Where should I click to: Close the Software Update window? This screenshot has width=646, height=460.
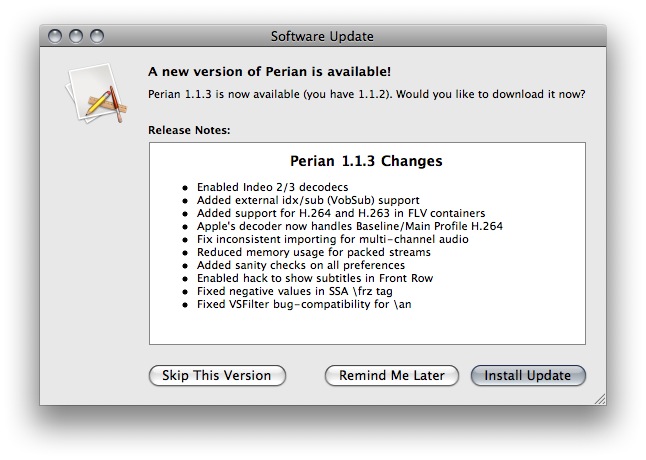[57, 37]
